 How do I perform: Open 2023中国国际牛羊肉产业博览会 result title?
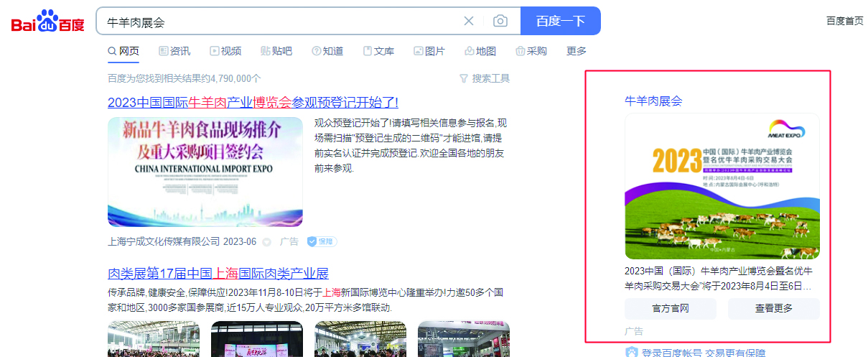pos(253,103)
